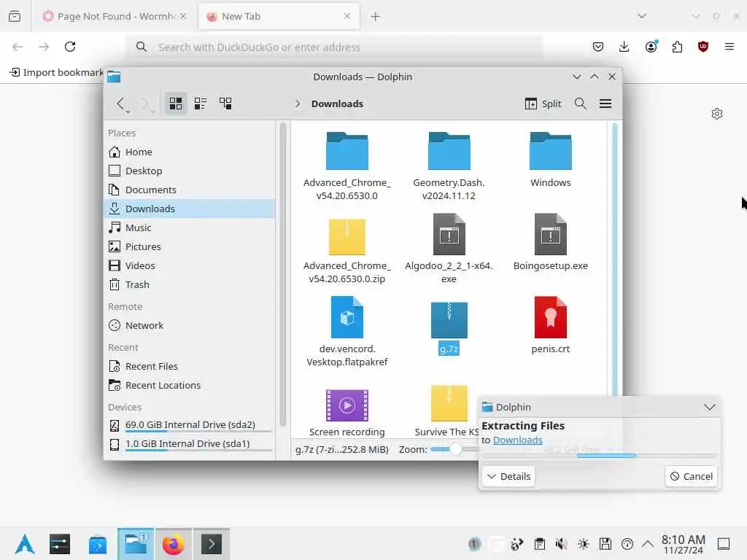Viewport: 747px width, 560px height.
Task: Select the Survive The KS zip archive
Action: 449,411
